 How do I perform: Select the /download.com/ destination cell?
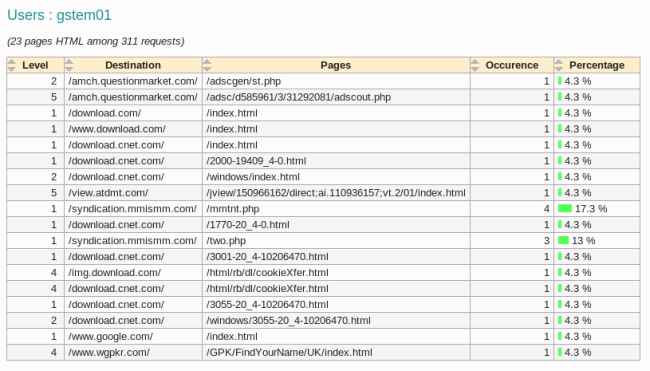pos(133,113)
